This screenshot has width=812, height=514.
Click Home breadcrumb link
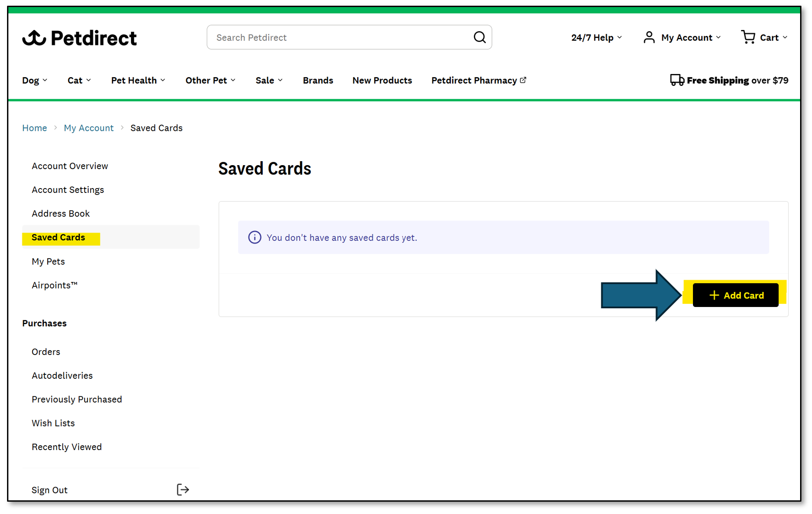(34, 128)
